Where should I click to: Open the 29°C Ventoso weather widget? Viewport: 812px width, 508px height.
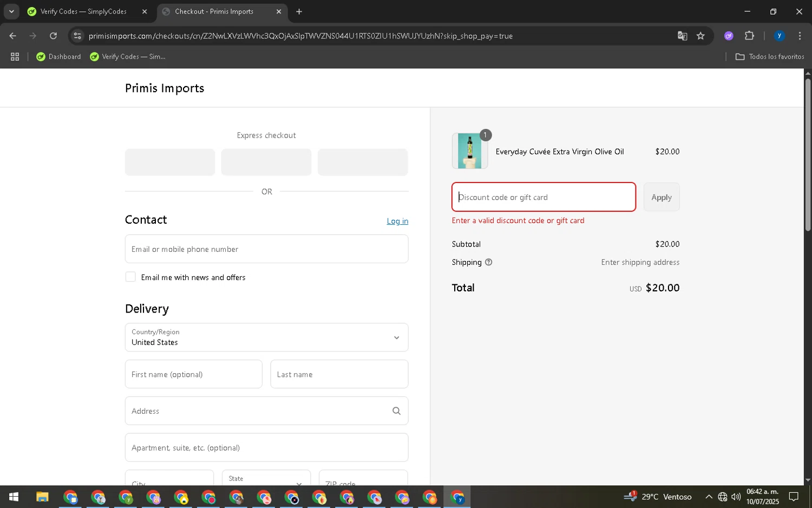pyautogui.click(x=657, y=497)
